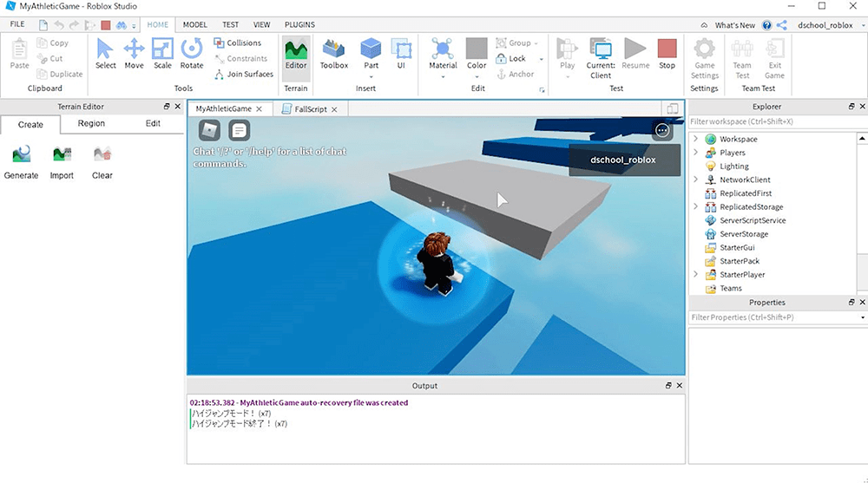Click Duplicate in Clipboard group
Screen dimensions: 868x483
(59, 74)
